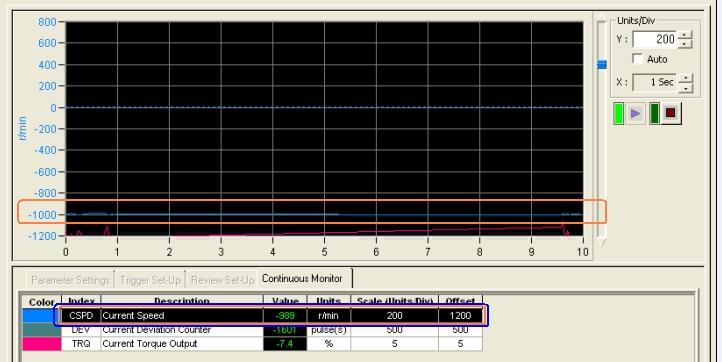Click the bright green run indicator

click(x=619, y=113)
